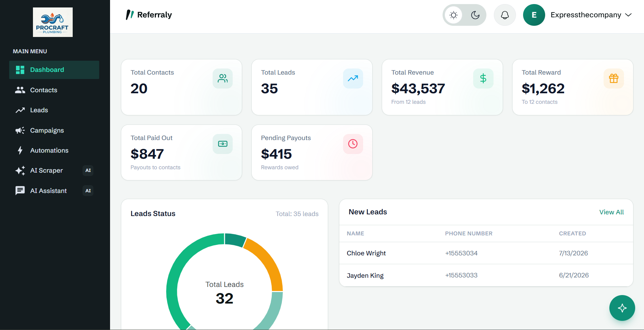This screenshot has width=644, height=330.
Task: Click the AI Scraper sparkle icon
Action: 20,171
